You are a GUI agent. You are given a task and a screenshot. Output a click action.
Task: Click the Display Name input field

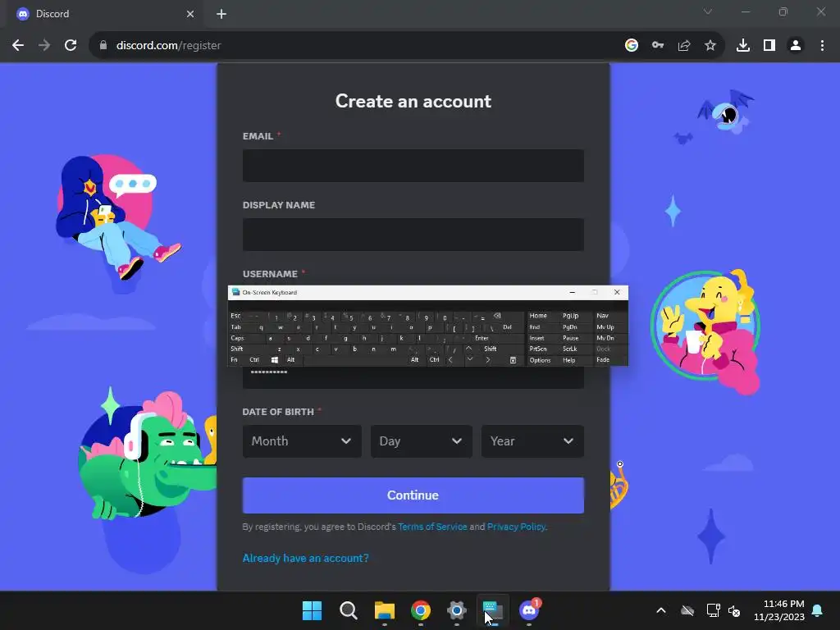click(413, 235)
